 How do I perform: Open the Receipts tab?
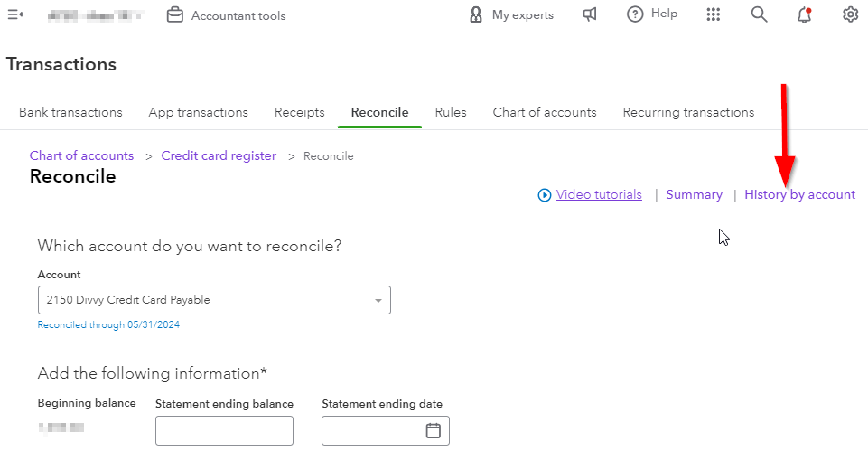299,113
